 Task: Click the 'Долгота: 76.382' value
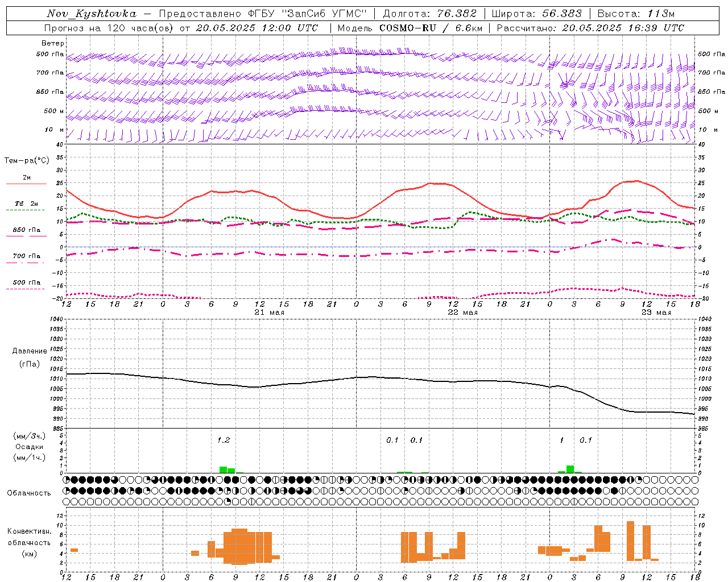(x=429, y=14)
